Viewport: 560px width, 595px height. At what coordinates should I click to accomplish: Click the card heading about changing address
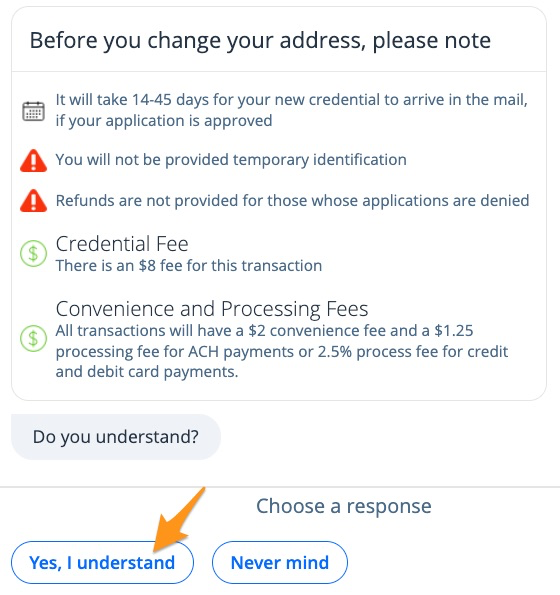click(260, 40)
